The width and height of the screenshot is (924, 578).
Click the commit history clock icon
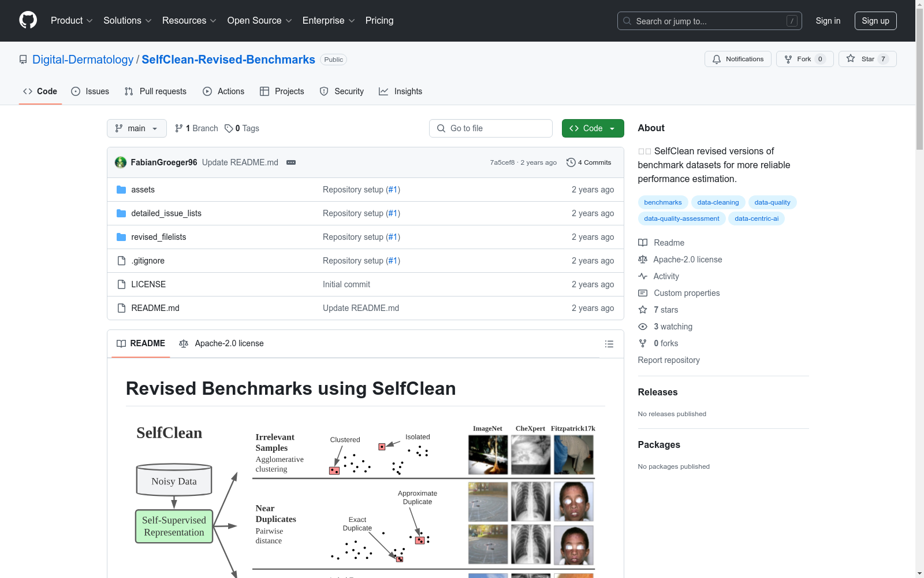pos(571,162)
